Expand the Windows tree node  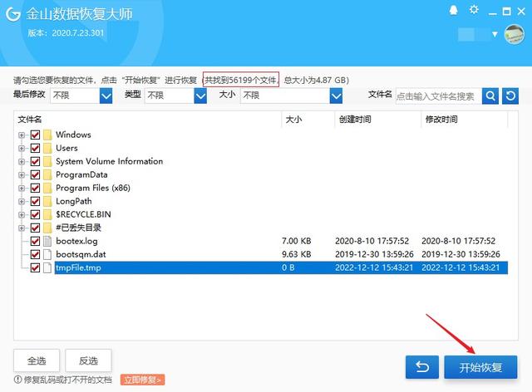(22, 135)
